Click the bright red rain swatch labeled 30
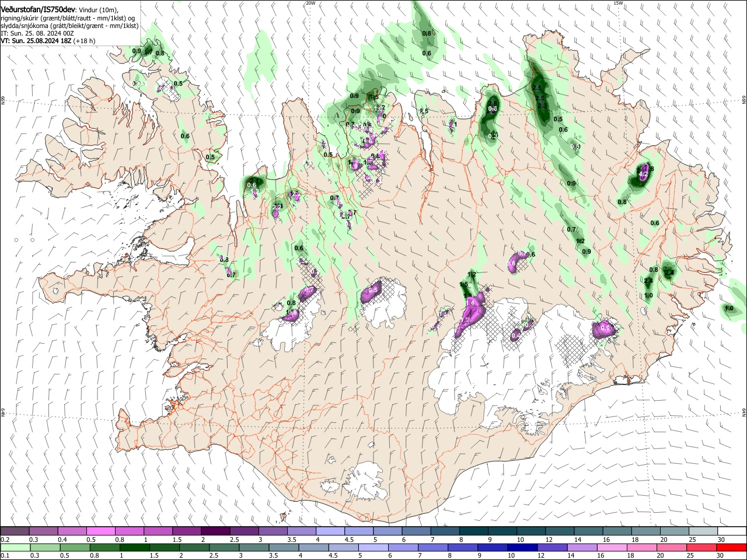 (x=732, y=547)
